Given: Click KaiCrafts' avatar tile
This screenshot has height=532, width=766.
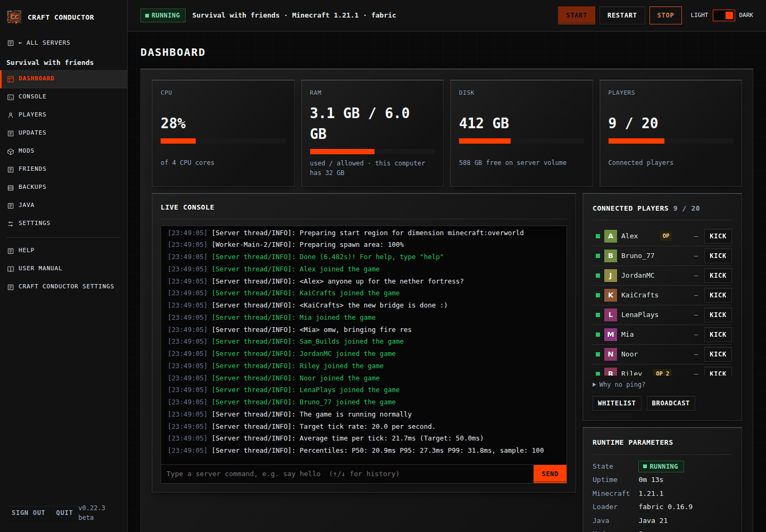Looking at the screenshot, I should 611,295.
